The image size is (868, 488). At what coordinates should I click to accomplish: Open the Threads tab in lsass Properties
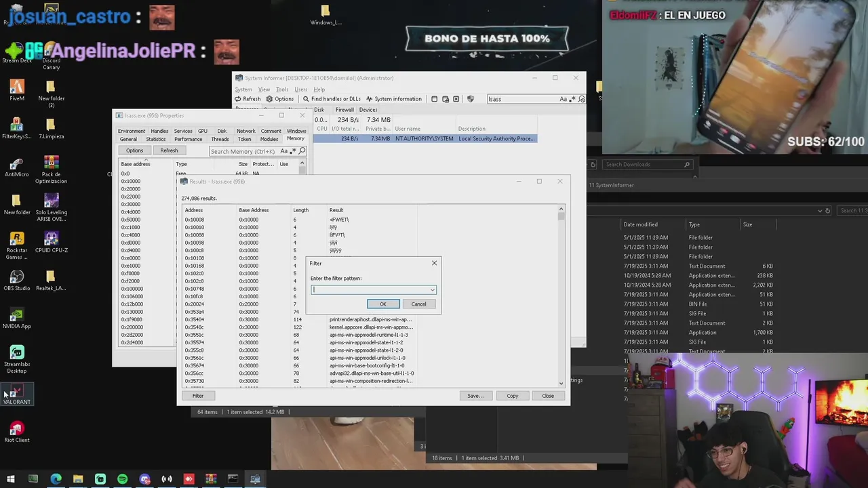click(220, 139)
